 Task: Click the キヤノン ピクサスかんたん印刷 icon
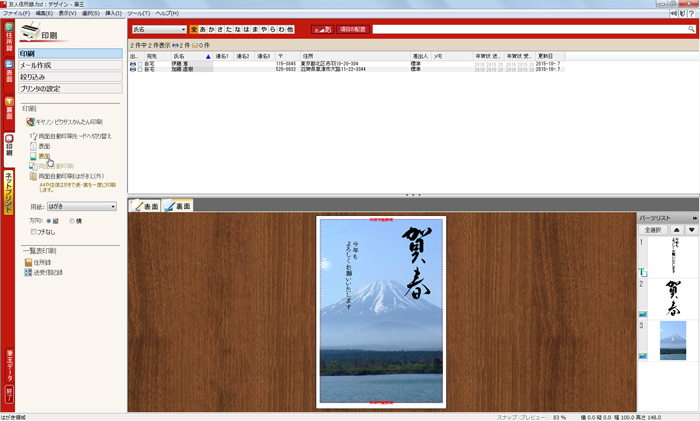point(31,121)
